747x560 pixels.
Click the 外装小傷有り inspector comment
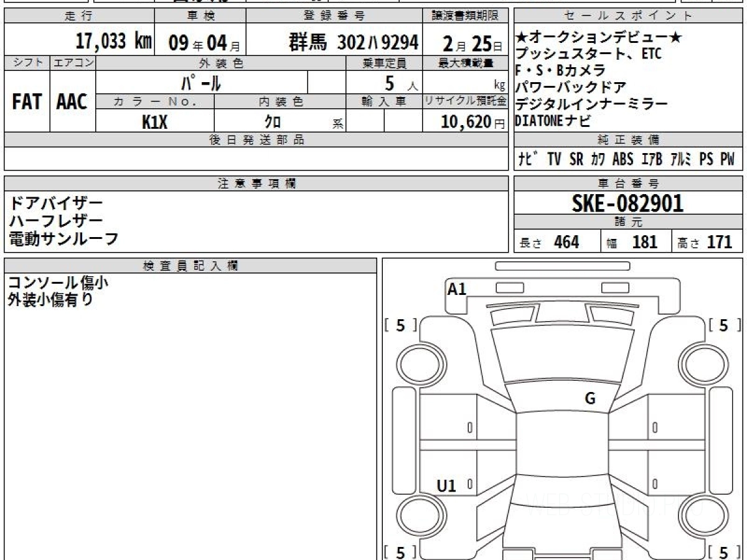click(51, 300)
